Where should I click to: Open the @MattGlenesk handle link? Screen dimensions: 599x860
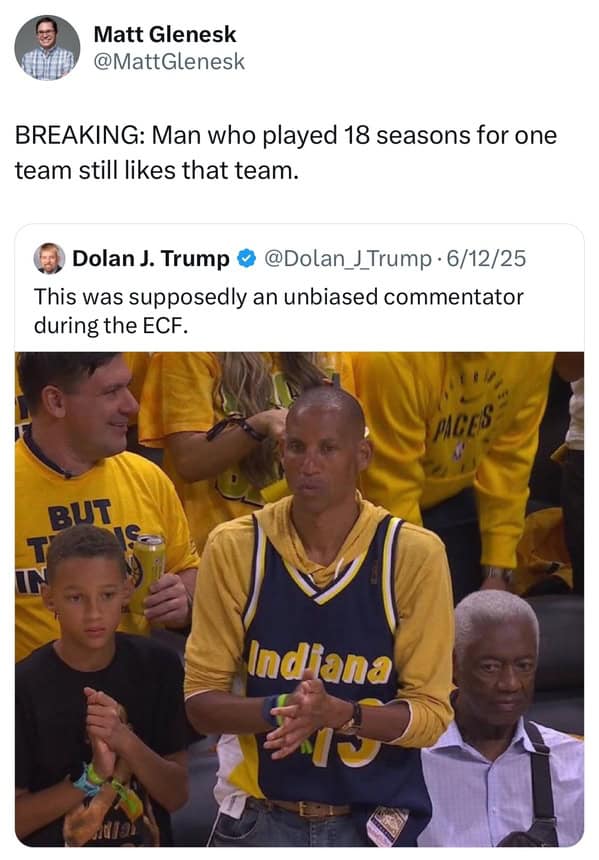(x=169, y=61)
